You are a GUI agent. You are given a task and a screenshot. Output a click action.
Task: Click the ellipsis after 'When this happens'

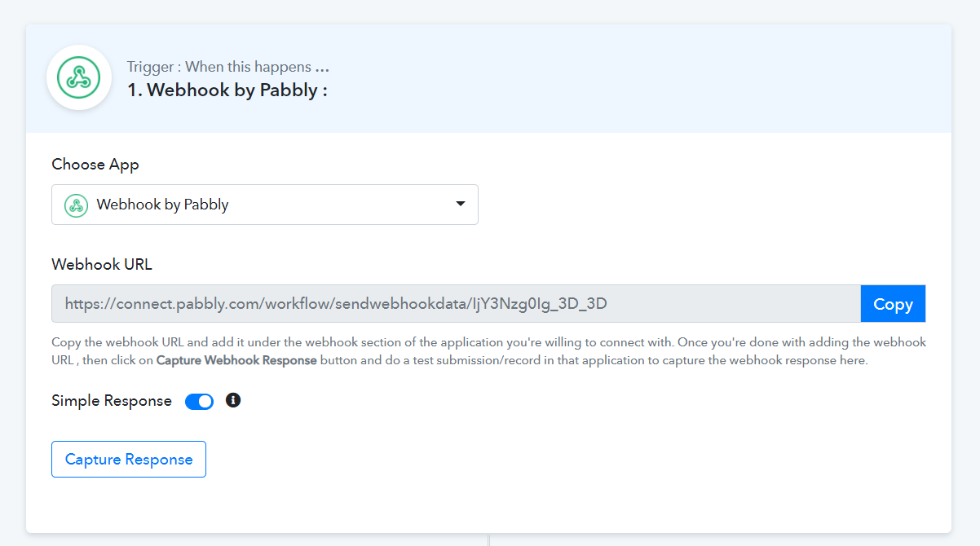(x=322, y=68)
